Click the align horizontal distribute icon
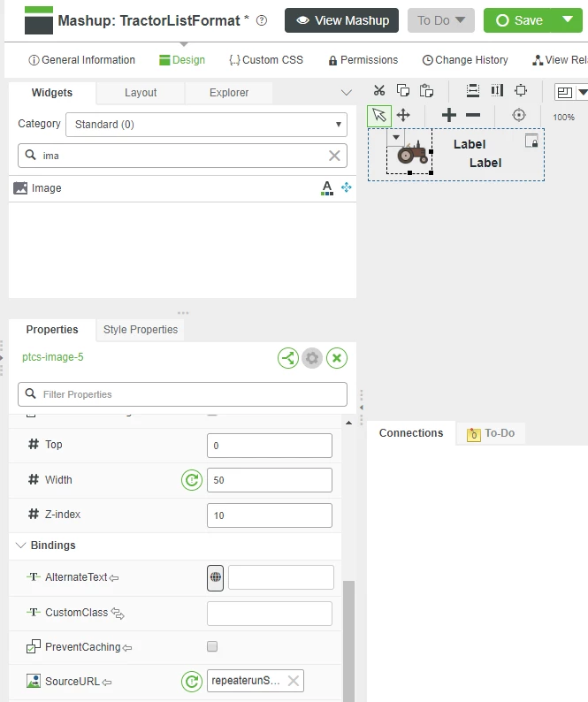This screenshot has height=702, width=588. [497, 90]
